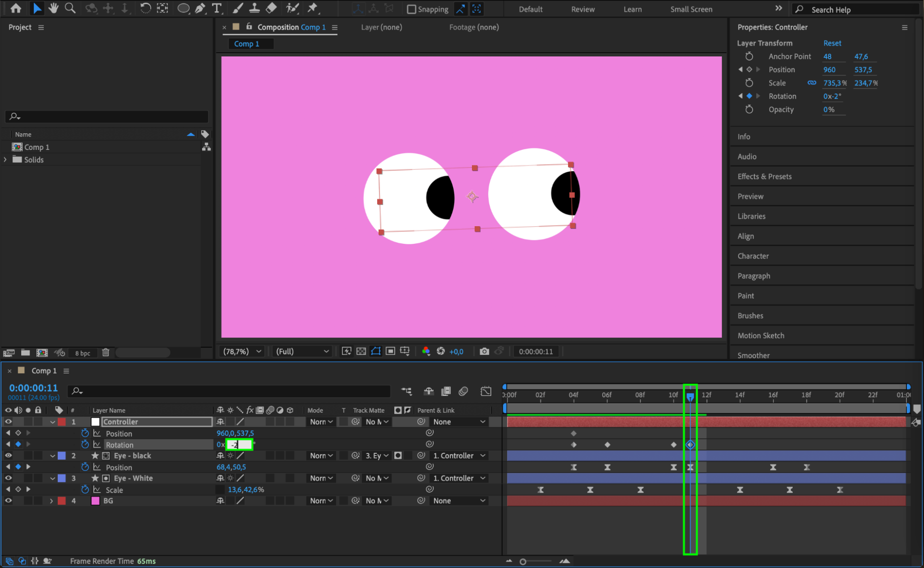Select the Pen tool
924x568 pixels.
tap(200, 8)
